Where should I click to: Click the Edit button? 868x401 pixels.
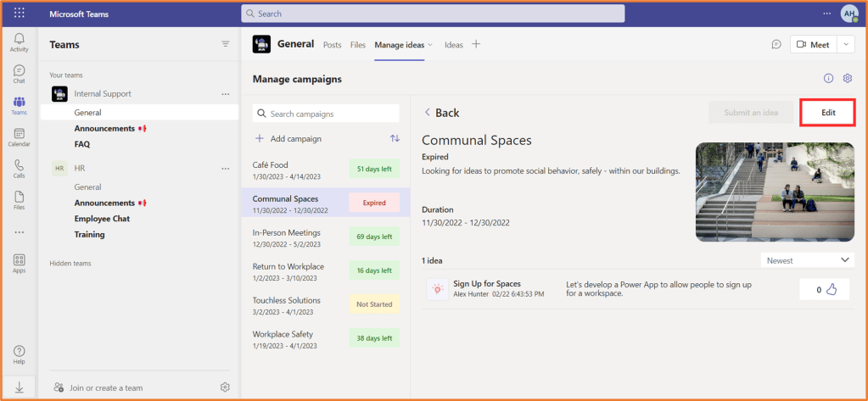pos(828,113)
